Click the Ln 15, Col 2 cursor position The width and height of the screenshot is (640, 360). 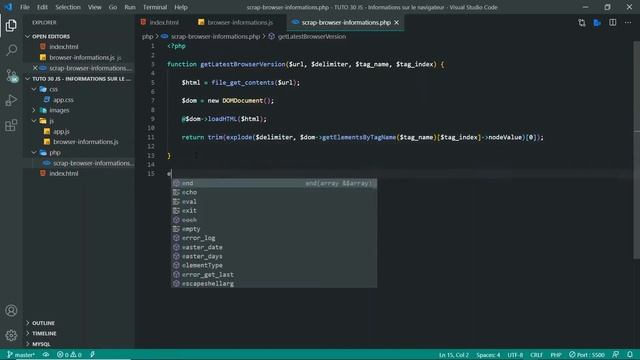pyautogui.click(x=453, y=355)
